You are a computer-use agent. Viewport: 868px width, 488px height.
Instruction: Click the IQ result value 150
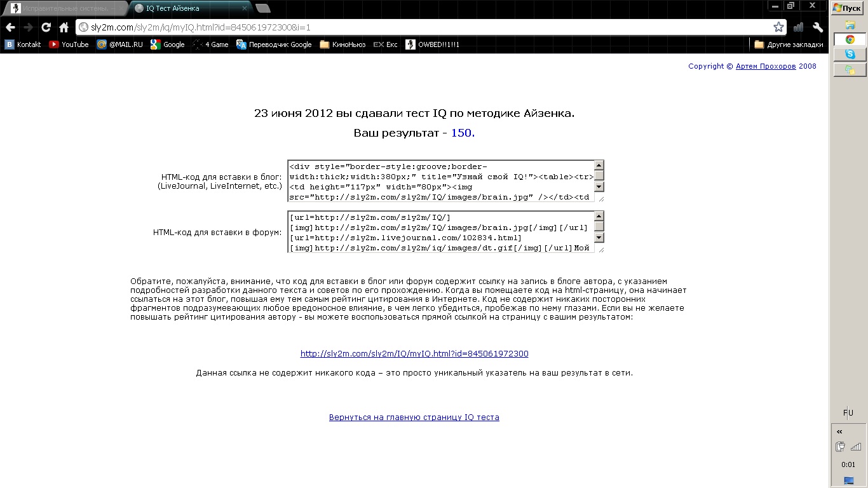click(462, 133)
